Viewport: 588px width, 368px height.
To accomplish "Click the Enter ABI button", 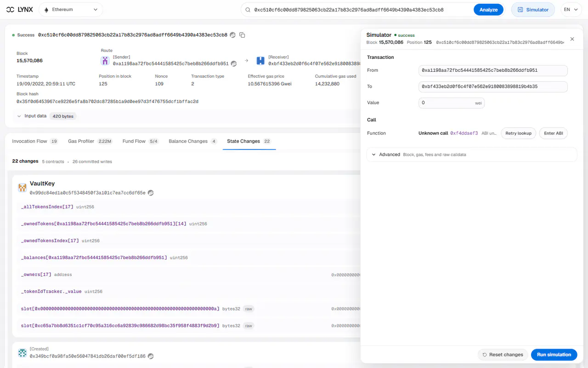I will (x=553, y=133).
